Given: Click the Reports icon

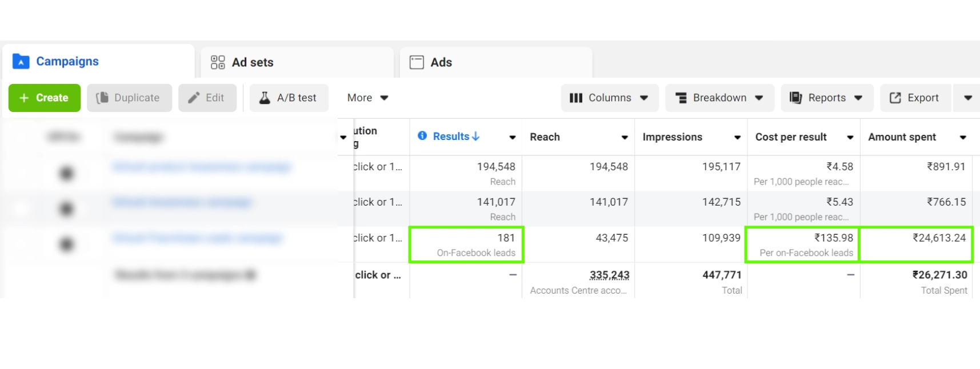Looking at the screenshot, I should [x=795, y=98].
